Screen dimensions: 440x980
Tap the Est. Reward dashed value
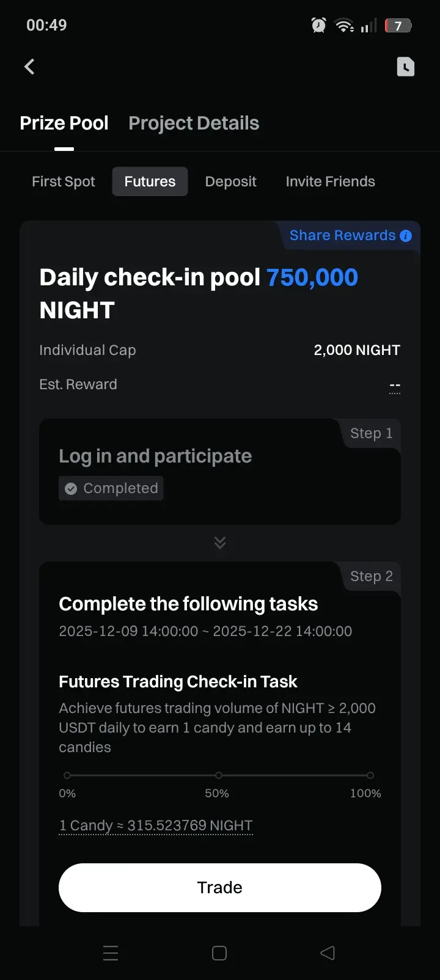tap(395, 386)
